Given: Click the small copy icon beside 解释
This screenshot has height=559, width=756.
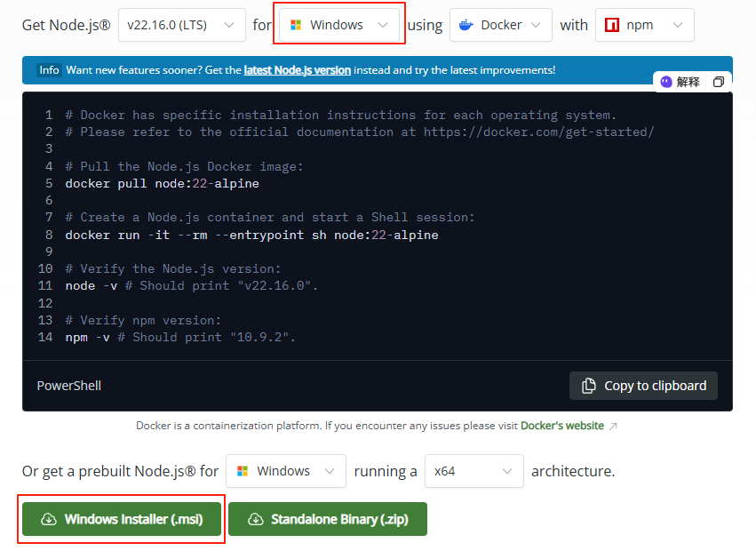Looking at the screenshot, I should coord(719,82).
